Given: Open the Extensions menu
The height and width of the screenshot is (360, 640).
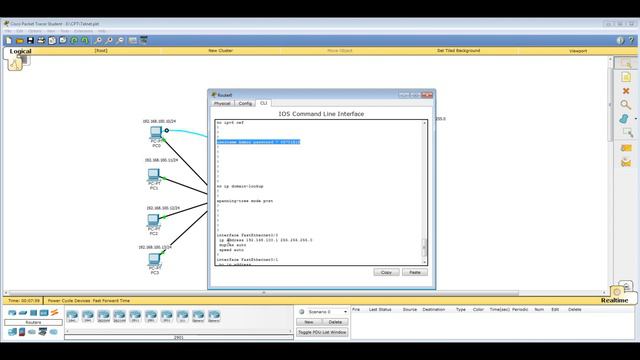Looking at the screenshot, I should pos(83,31).
